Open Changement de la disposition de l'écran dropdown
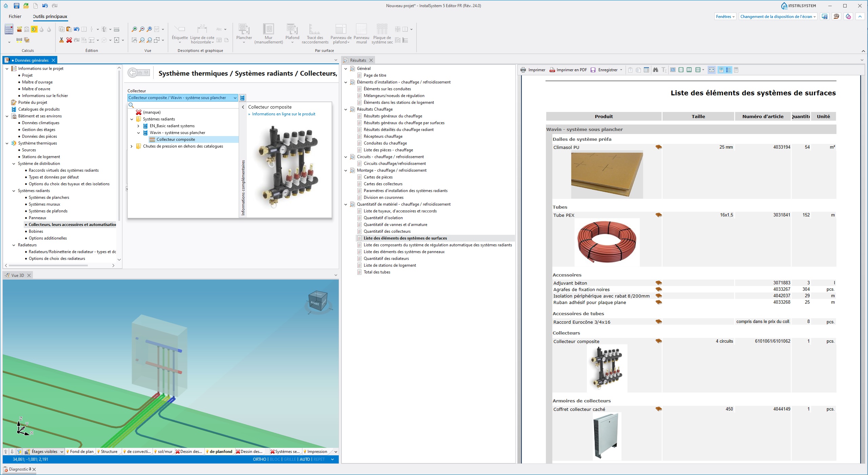 point(778,17)
